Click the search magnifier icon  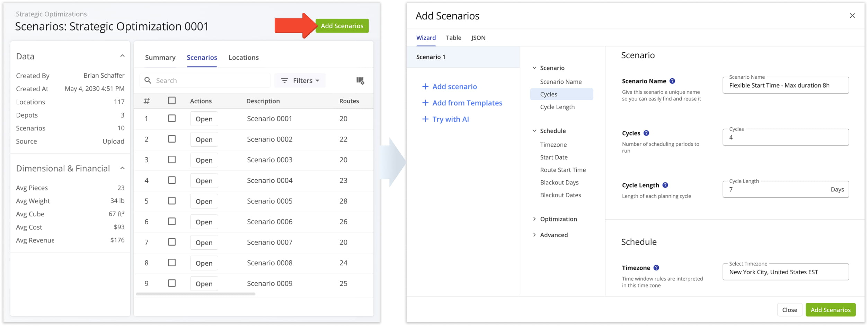tap(148, 80)
